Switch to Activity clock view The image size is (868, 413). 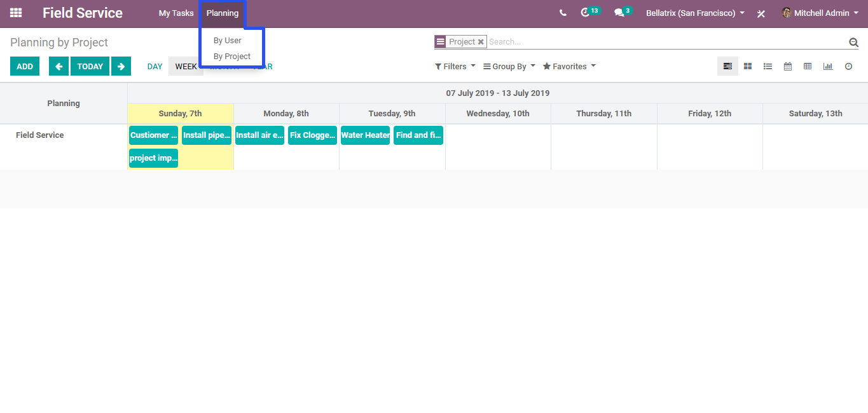coord(848,66)
